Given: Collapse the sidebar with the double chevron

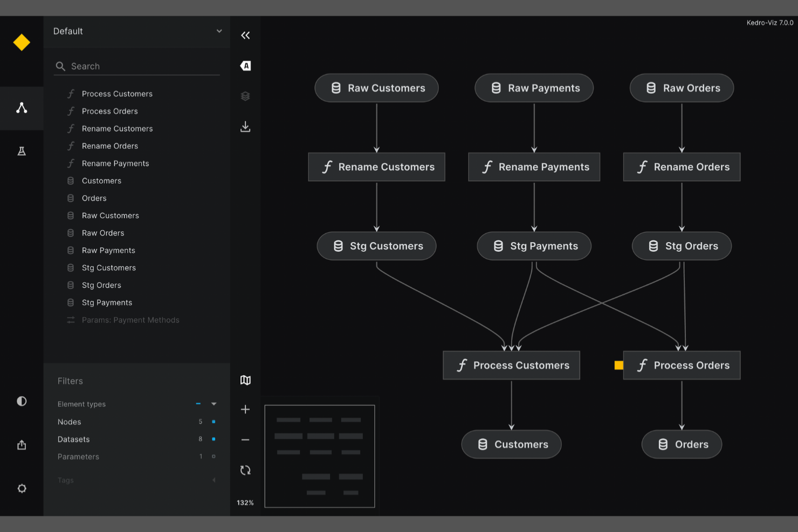Looking at the screenshot, I should 245,35.
